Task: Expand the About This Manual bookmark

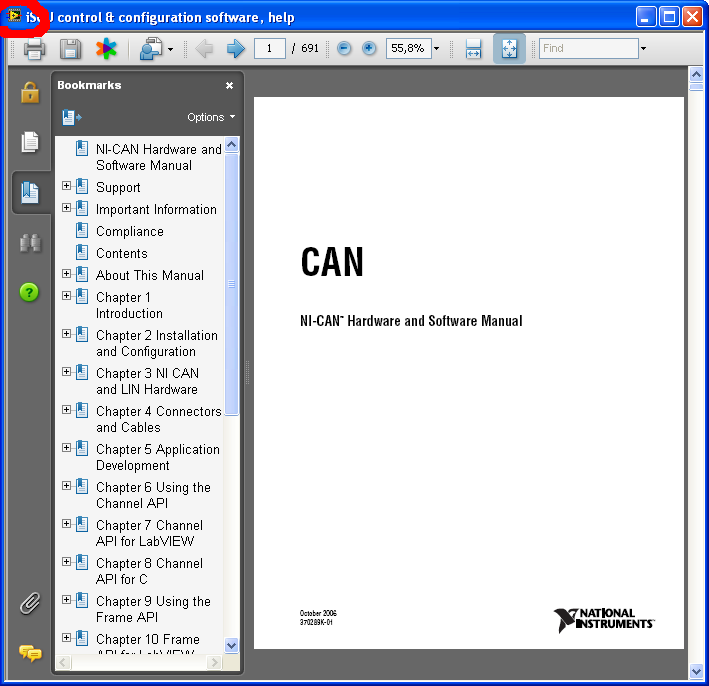Action: pyautogui.click(x=66, y=274)
